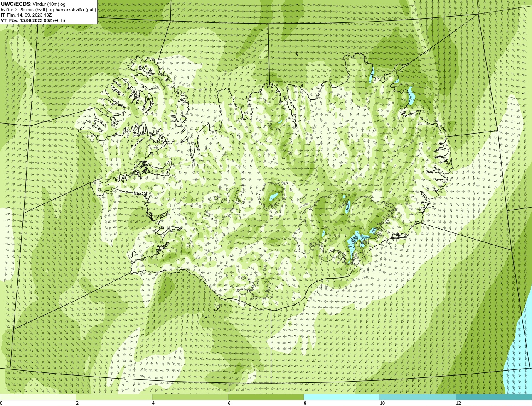Click the "6" tick label on colorbar
The width and height of the screenshot is (532, 406).
[229, 403]
